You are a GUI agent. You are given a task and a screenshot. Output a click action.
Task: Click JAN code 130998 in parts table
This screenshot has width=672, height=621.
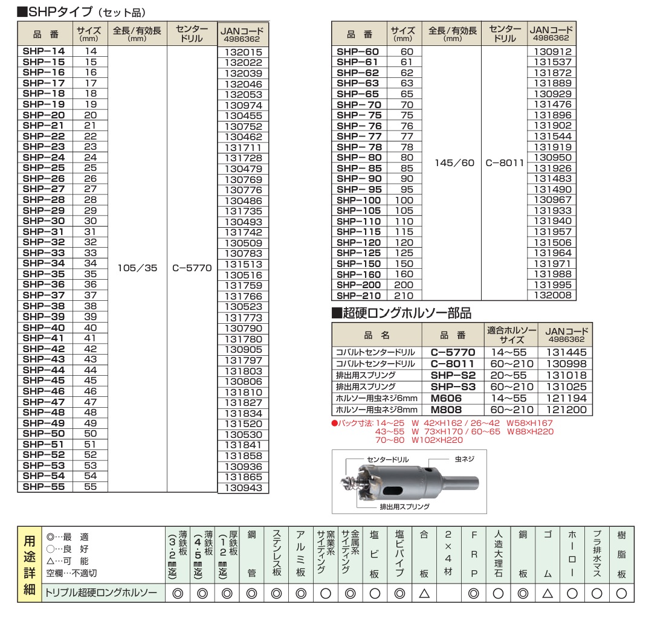tap(566, 364)
